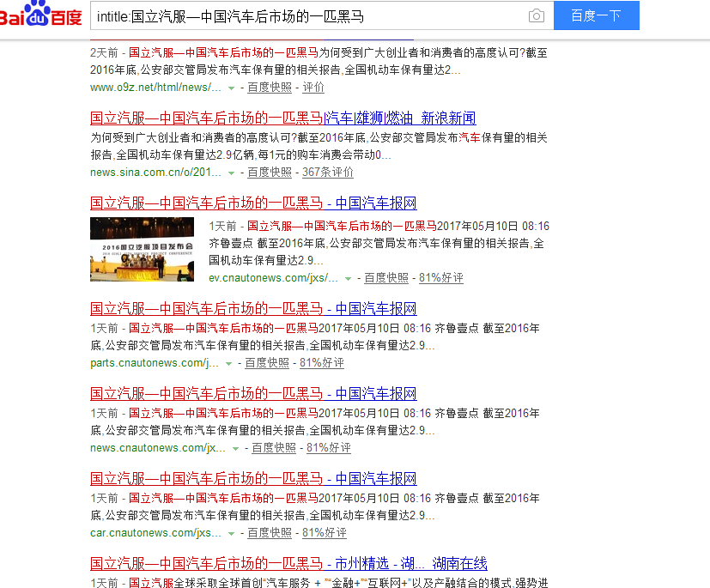Screen dimensions: 710x588
Task: Click the 百度一下 search button
Action: tap(597, 15)
